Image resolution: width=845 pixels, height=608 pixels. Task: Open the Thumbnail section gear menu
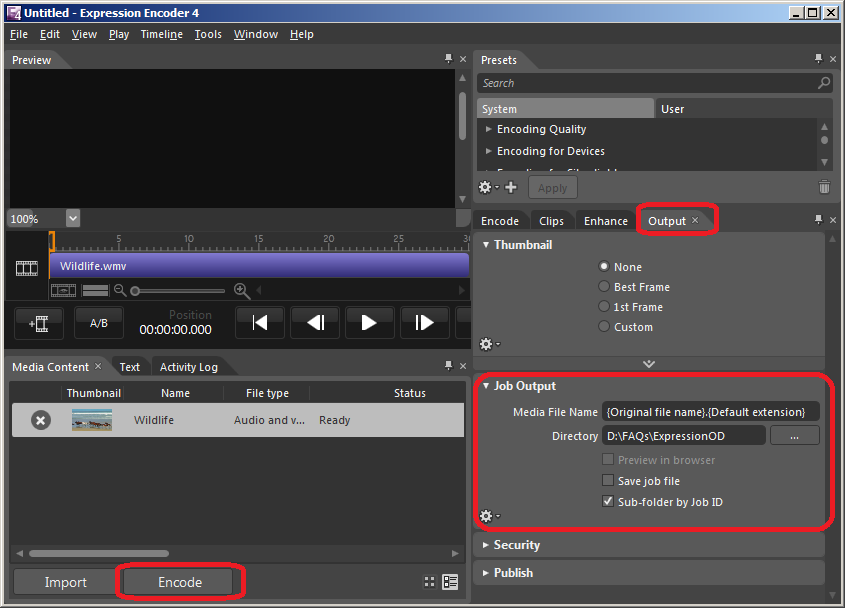tap(489, 344)
